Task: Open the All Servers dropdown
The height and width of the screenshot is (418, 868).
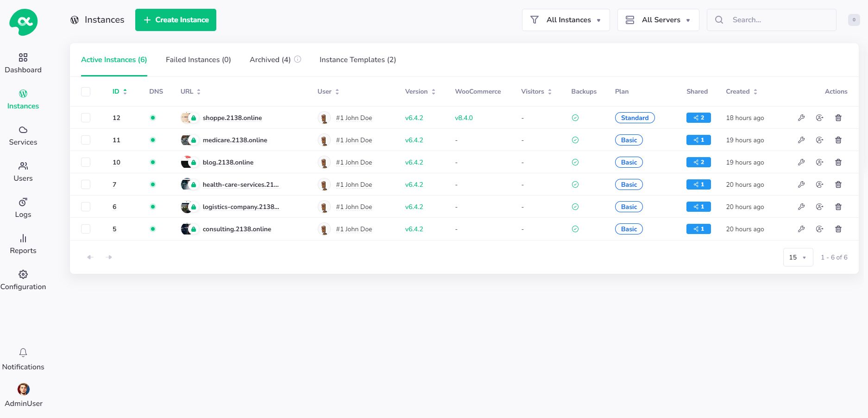Action: [x=658, y=20]
